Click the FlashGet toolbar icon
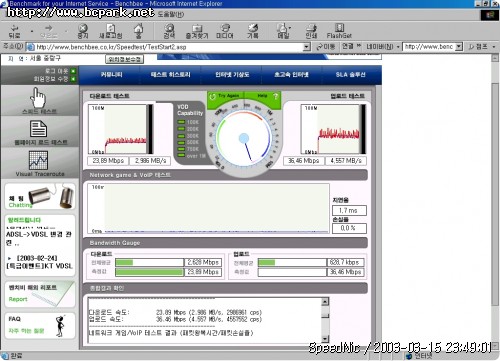Image resolution: width=500 pixels, height=361 pixels. tap(339, 28)
